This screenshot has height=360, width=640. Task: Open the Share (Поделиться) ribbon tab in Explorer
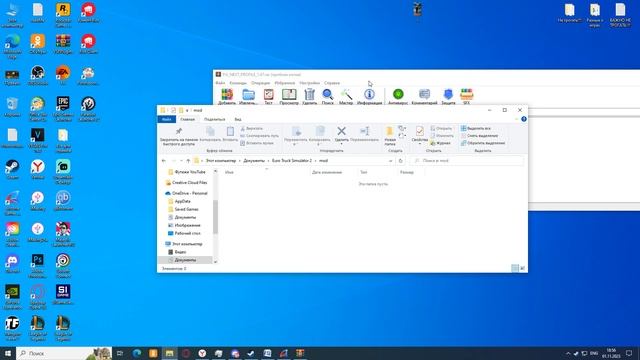click(x=214, y=119)
